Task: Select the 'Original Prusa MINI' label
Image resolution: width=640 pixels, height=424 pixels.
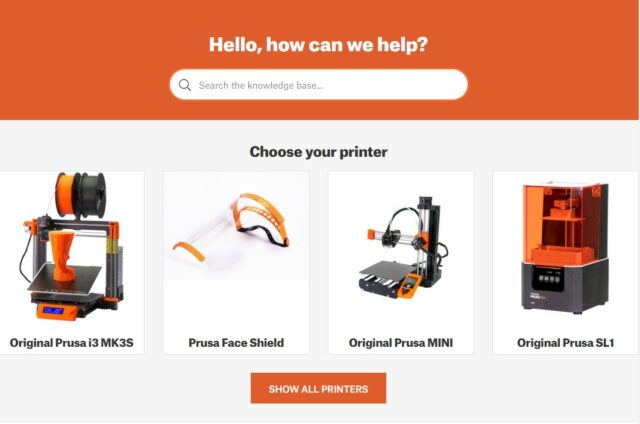Action: (x=401, y=343)
